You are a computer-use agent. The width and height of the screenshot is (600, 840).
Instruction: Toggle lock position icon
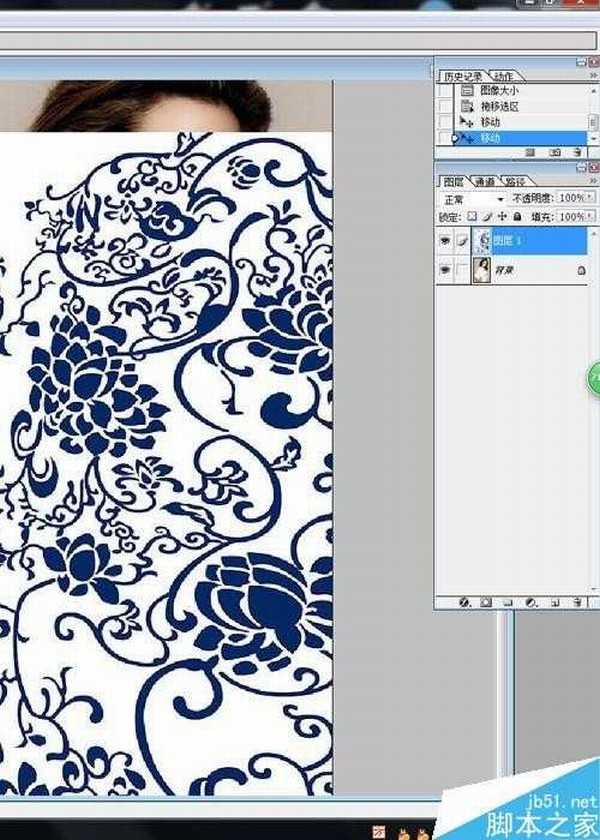(x=502, y=216)
